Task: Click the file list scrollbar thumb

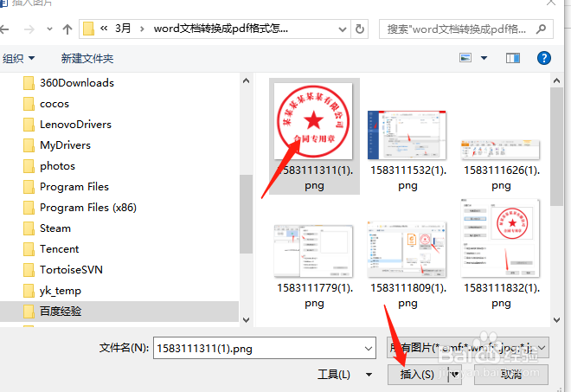Action: [556, 147]
